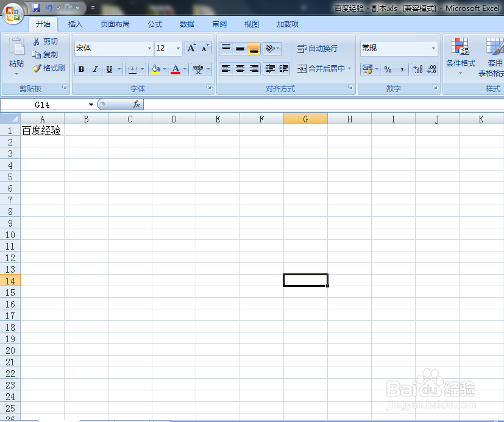
Task: Redo action in quick access toolbar
Action: pyautogui.click(x=68, y=8)
